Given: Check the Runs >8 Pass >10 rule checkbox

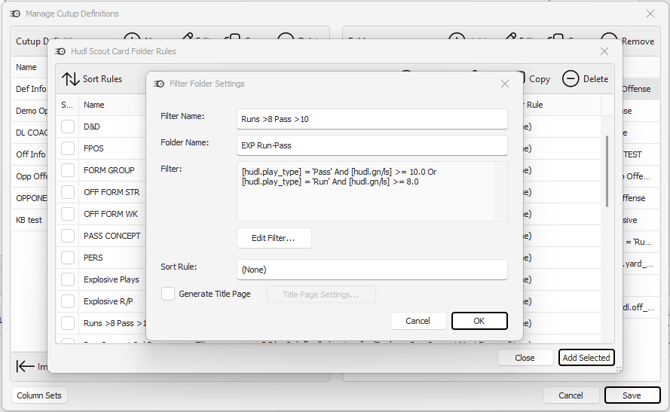Looking at the screenshot, I should (x=68, y=323).
